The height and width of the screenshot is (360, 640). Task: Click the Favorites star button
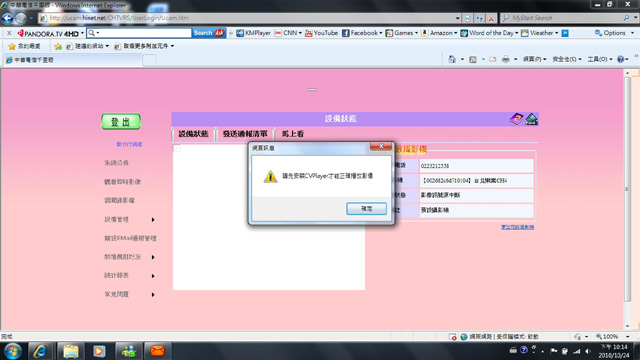pyautogui.click(x=24, y=46)
